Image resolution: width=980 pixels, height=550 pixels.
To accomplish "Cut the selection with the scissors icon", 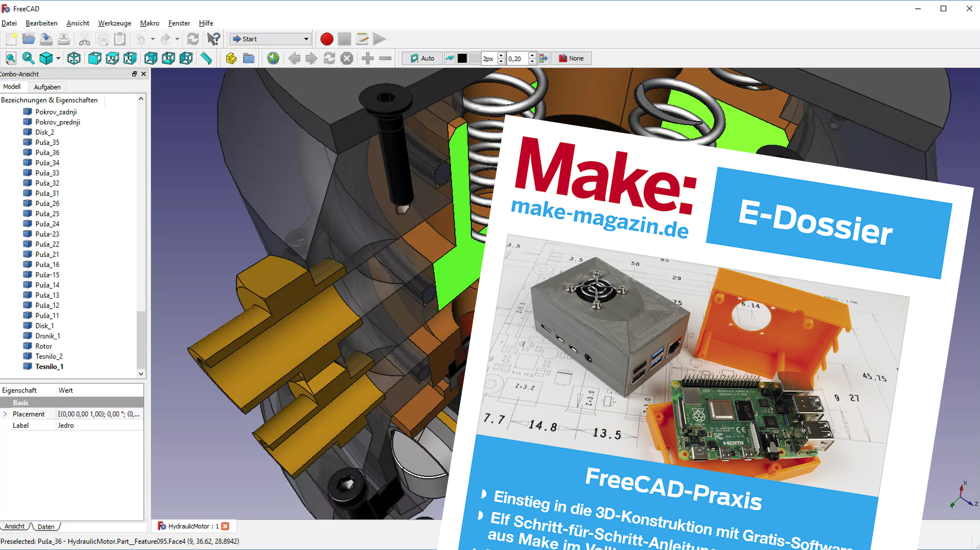I will (84, 39).
